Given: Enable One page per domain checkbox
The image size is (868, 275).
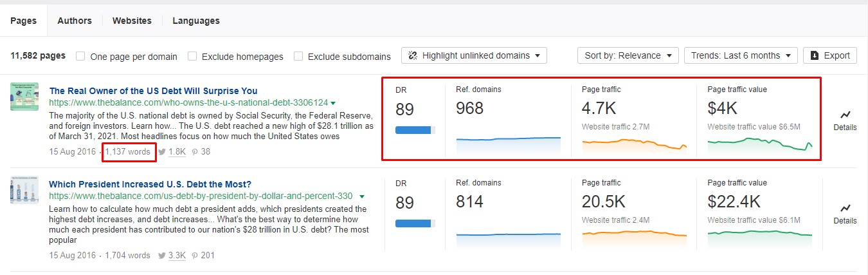Looking at the screenshot, I should click(80, 56).
